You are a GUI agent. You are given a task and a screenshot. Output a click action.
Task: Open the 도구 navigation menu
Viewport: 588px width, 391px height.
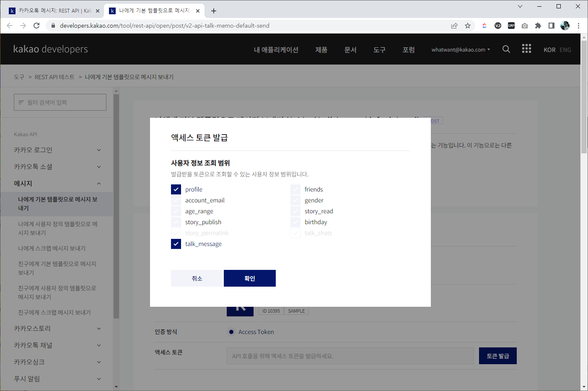379,49
